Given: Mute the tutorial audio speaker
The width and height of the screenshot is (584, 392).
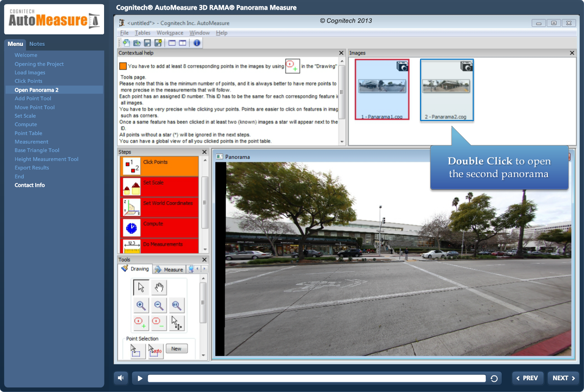Looking at the screenshot, I should [x=121, y=378].
